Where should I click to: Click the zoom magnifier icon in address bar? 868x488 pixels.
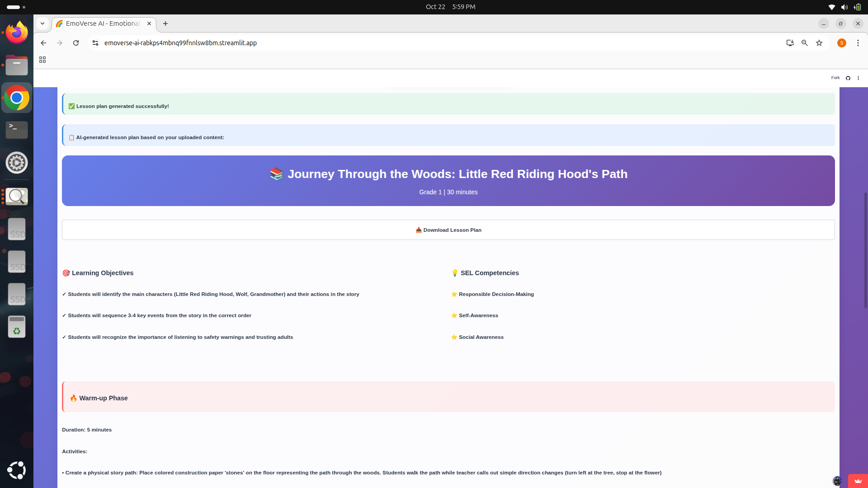[805, 43]
